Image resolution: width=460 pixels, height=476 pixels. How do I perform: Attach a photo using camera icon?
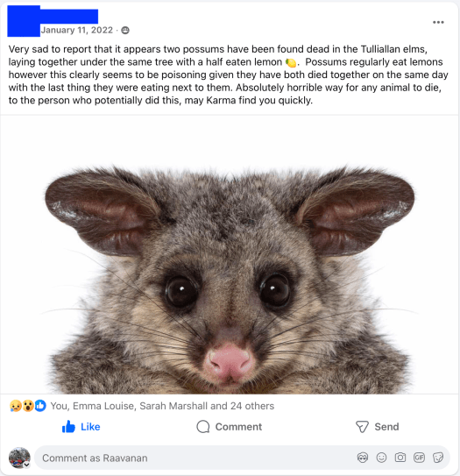pyautogui.click(x=400, y=458)
